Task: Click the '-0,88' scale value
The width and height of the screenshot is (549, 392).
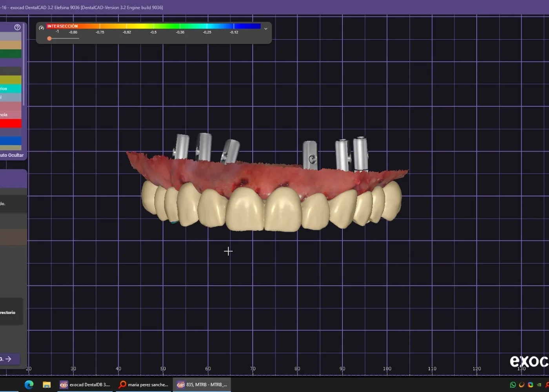Action: pos(73,32)
